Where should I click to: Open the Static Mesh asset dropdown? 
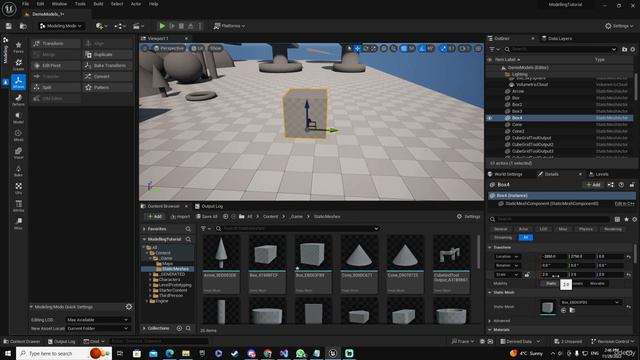(590, 302)
